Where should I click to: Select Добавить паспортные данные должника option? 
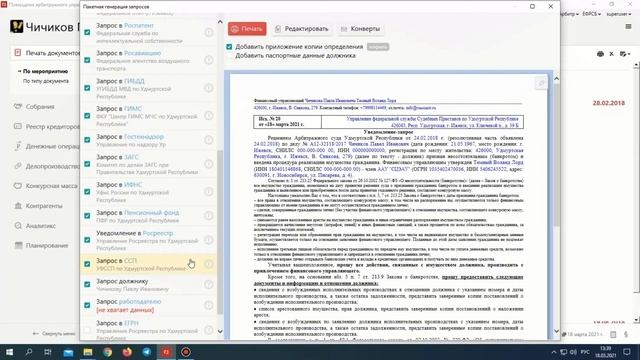tap(295, 56)
